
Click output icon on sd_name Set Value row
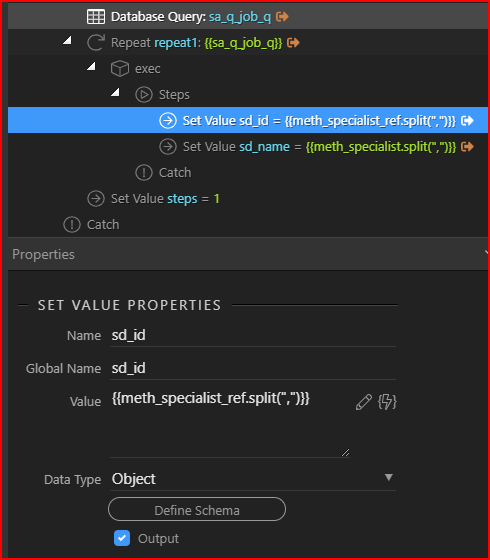467,146
